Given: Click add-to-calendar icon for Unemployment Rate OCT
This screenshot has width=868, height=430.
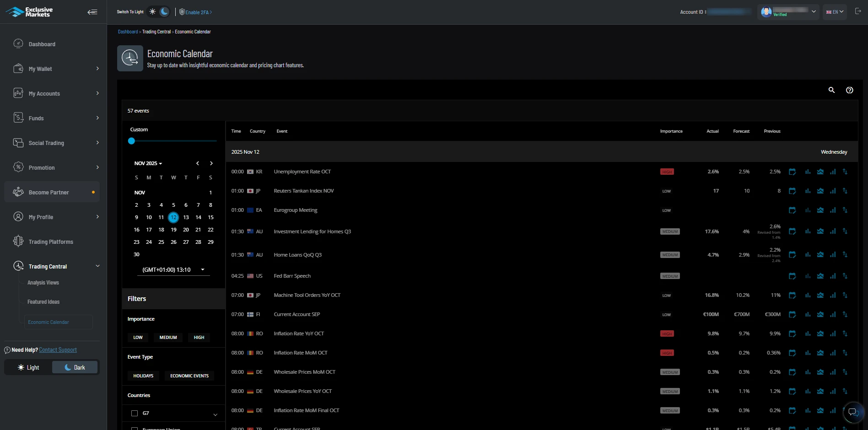Looking at the screenshot, I should tap(792, 172).
